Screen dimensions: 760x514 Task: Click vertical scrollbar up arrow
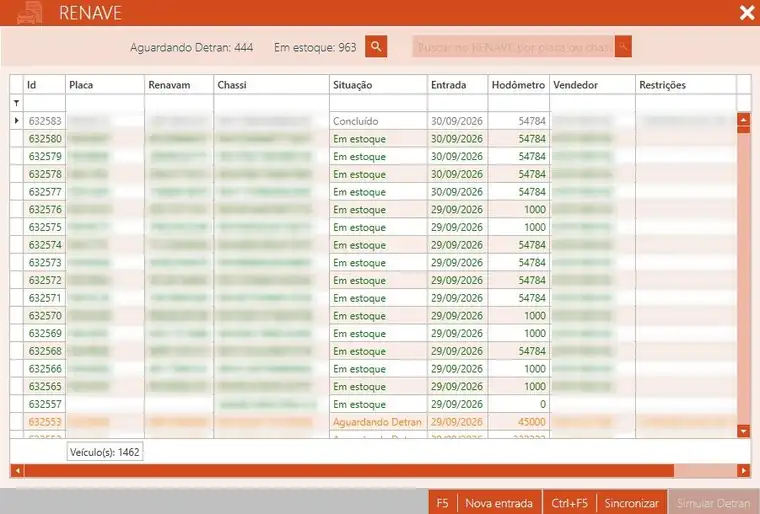[744, 119]
